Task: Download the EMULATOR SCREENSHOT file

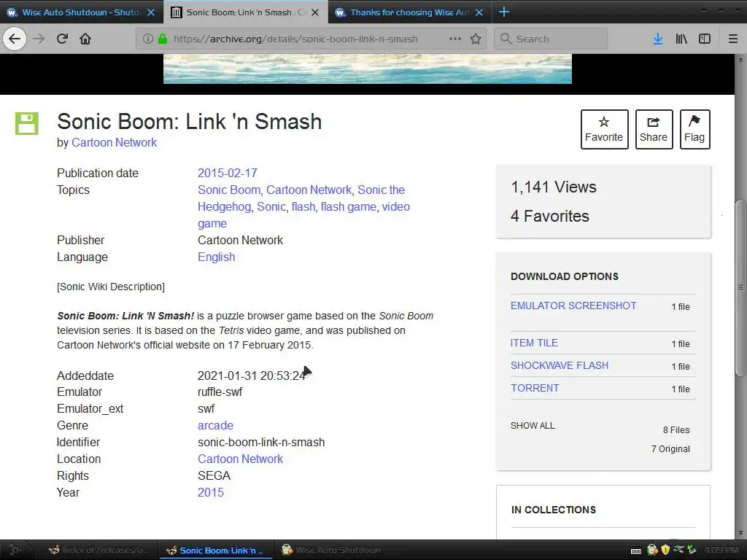Action: [573, 306]
